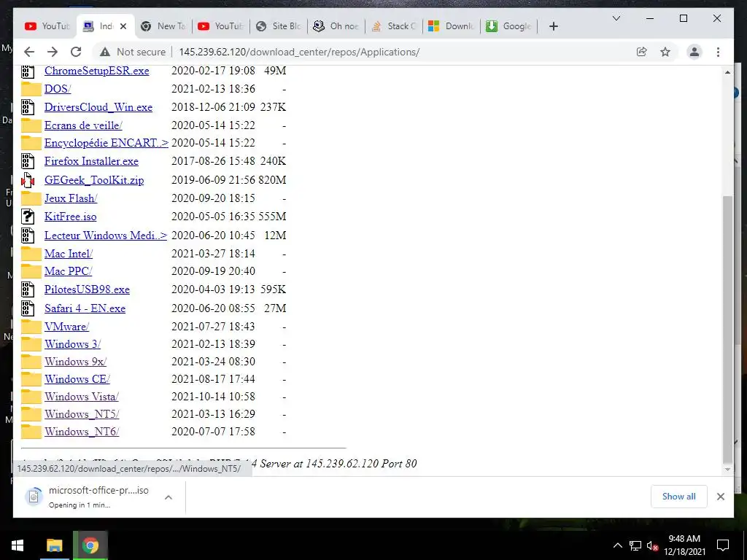
Task: Open the Encyclopédie ENCART folder link
Action: (x=107, y=143)
